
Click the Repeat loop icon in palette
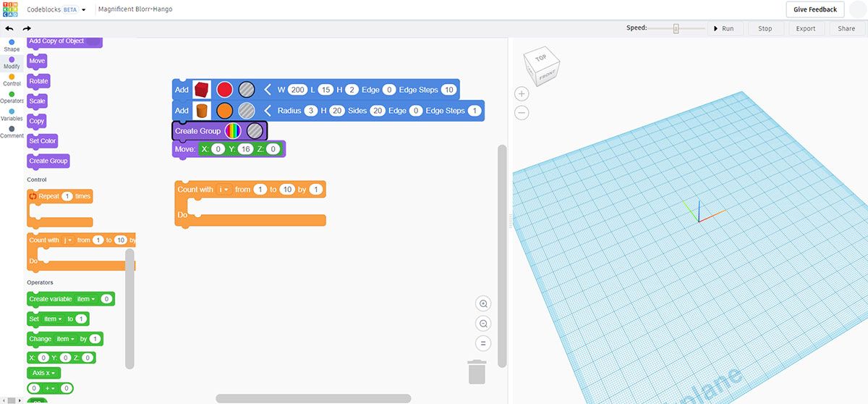33,196
